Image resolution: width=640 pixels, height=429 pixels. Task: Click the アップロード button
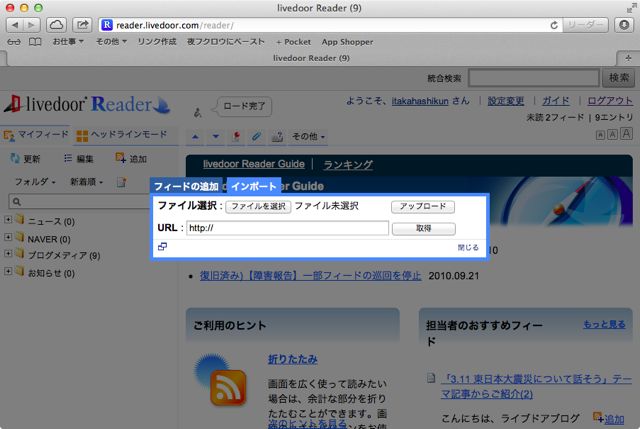coord(423,207)
